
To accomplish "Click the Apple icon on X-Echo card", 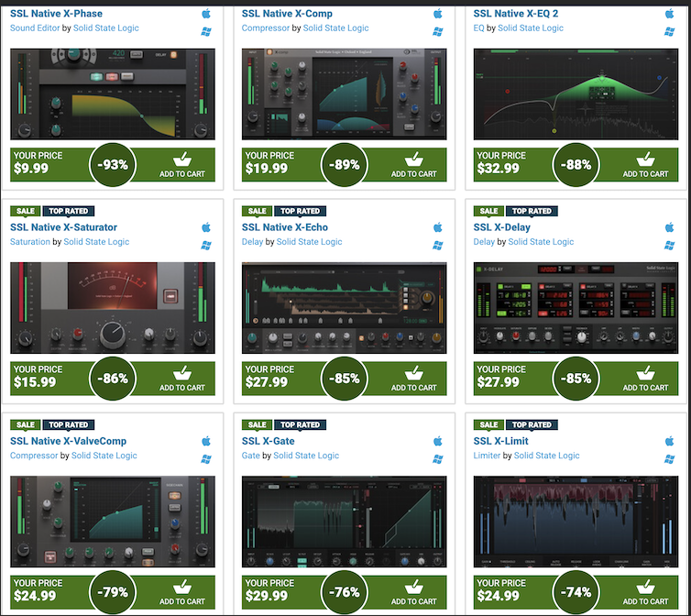I will pyautogui.click(x=438, y=227).
